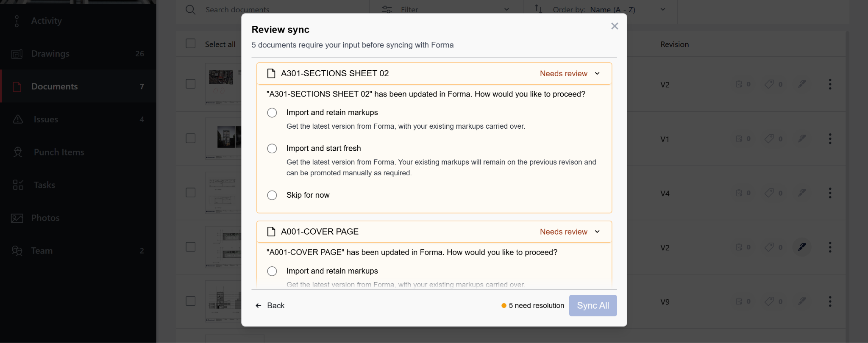The image size is (868, 343).
Task: Click the linked-items icon in V1 row
Action: (739, 138)
